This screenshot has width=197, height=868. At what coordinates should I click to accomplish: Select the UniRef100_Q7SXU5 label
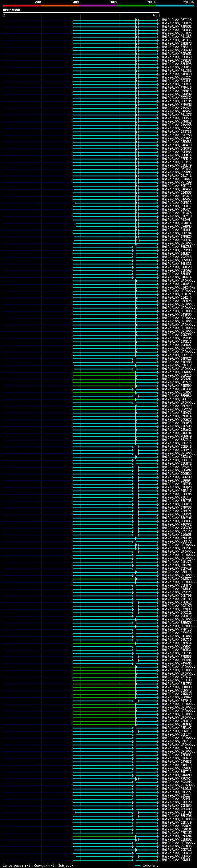[x=177, y=338]
